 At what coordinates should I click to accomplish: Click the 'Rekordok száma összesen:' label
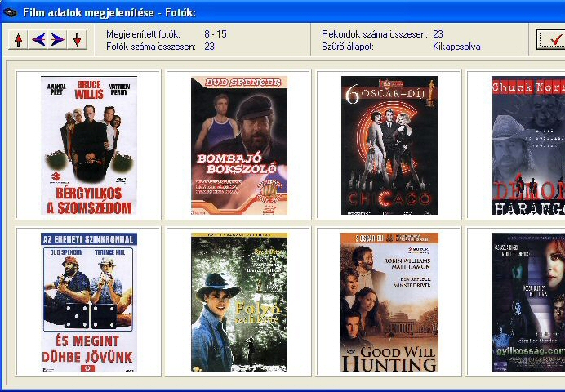pyautogui.click(x=375, y=34)
